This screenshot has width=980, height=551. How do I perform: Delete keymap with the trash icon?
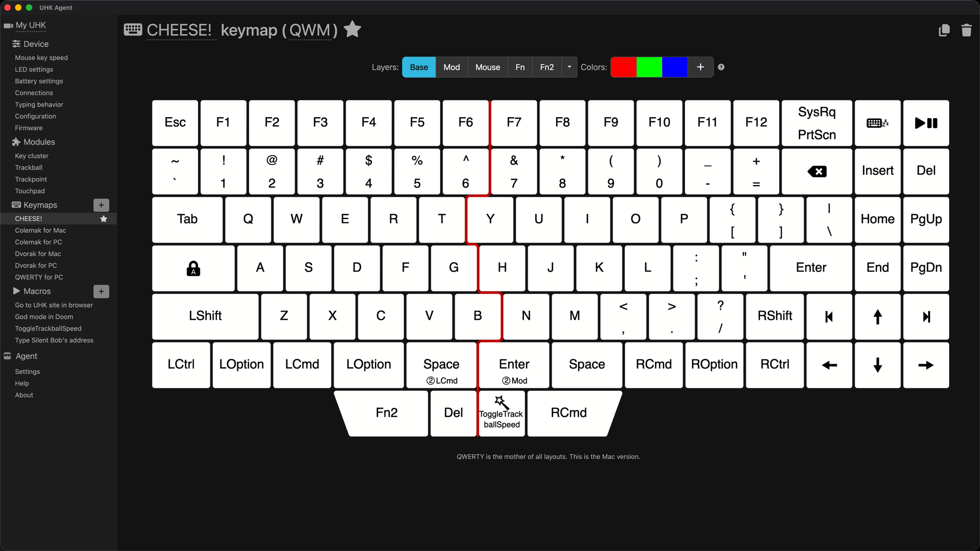(966, 30)
